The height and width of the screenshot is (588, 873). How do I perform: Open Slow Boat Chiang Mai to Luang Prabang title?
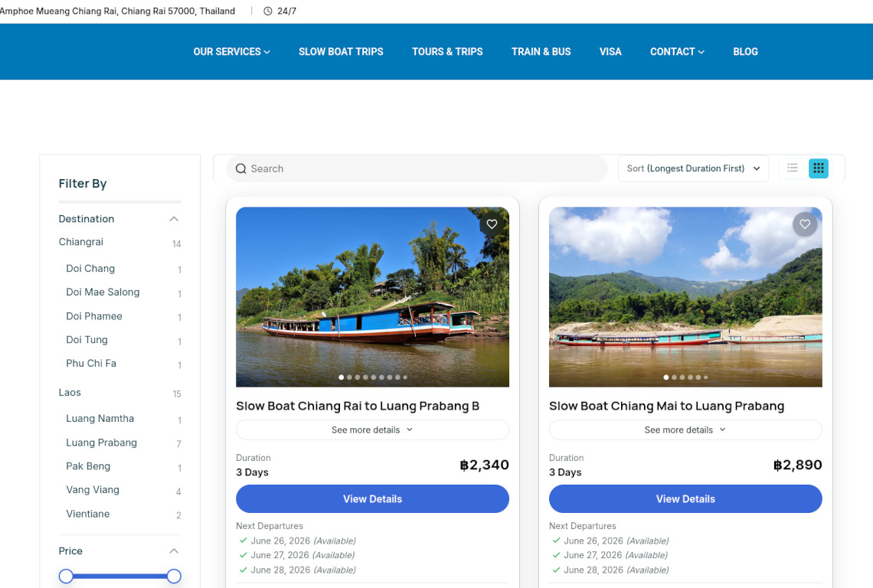click(666, 406)
